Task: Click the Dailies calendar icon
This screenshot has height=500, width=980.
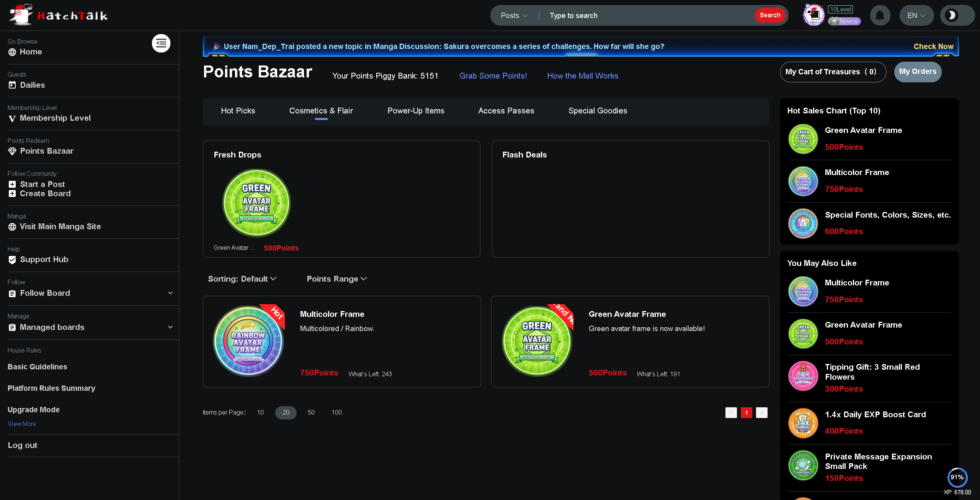Action: tap(12, 85)
